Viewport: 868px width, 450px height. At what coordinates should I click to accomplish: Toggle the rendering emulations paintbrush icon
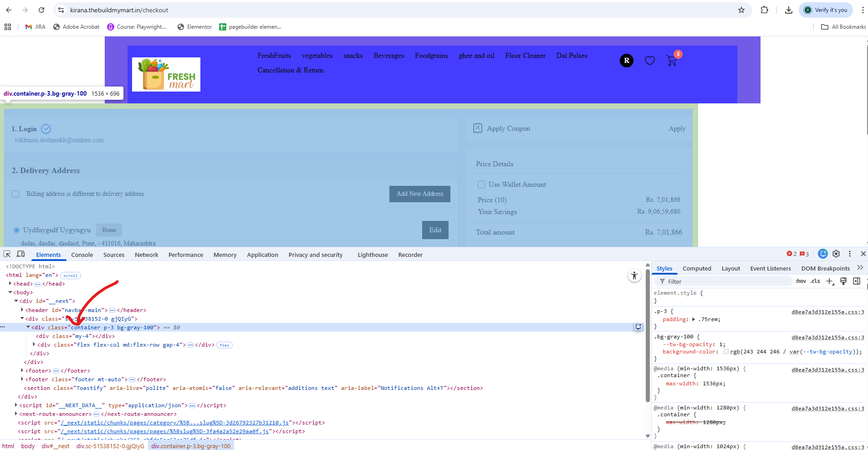click(843, 281)
